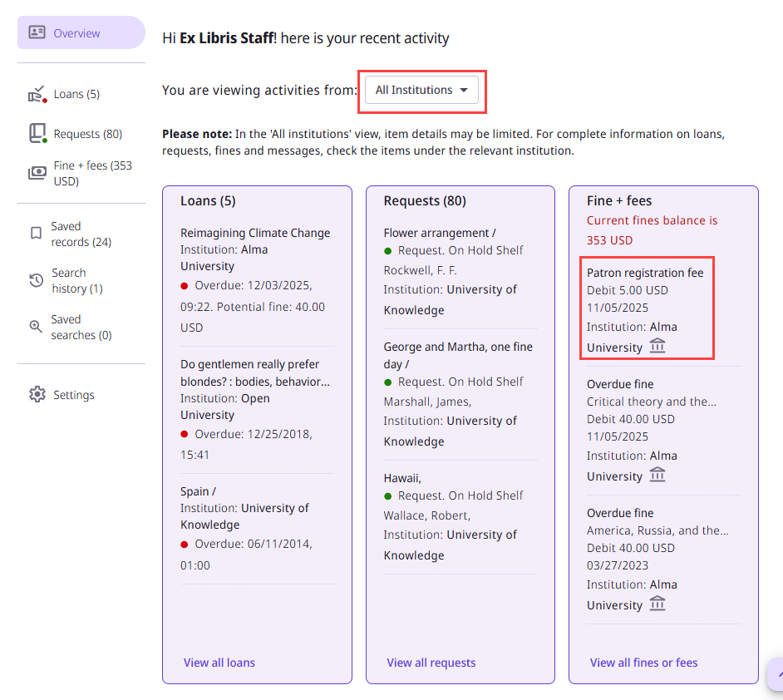The height and width of the screenshot is (700, 783).
Task: Click the Fine + fees money icon
Action: (x=37, y=173)
